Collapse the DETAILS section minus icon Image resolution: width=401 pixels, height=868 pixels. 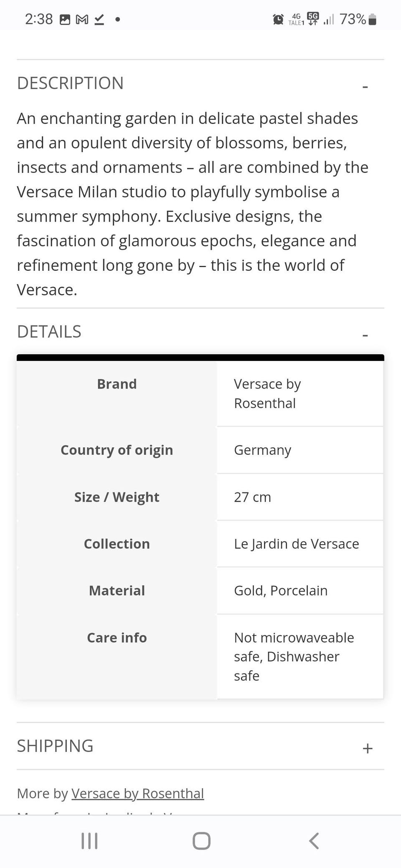tap(365, 335)
